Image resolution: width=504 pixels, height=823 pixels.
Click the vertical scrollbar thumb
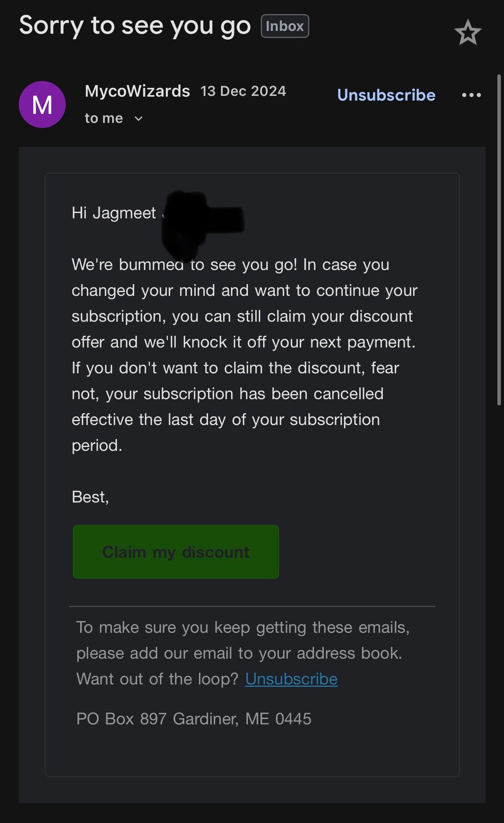pyautogui.click(x=499, y=240)
